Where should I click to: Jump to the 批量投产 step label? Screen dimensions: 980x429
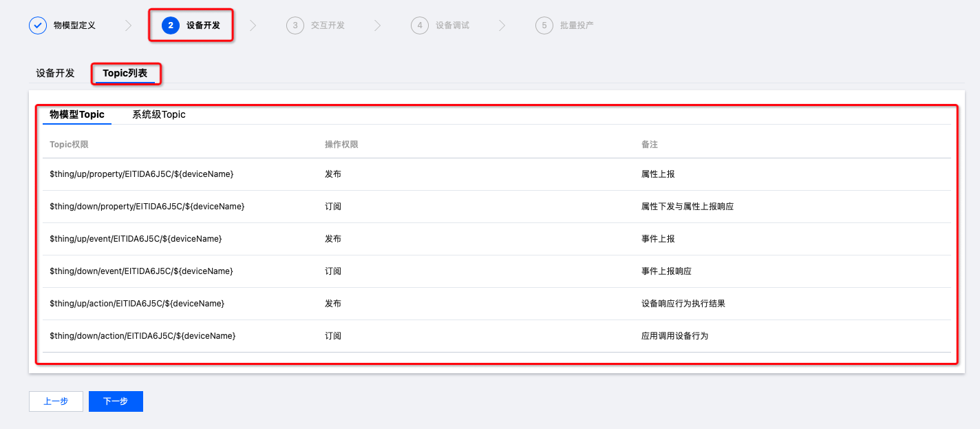tap(577, 25)
